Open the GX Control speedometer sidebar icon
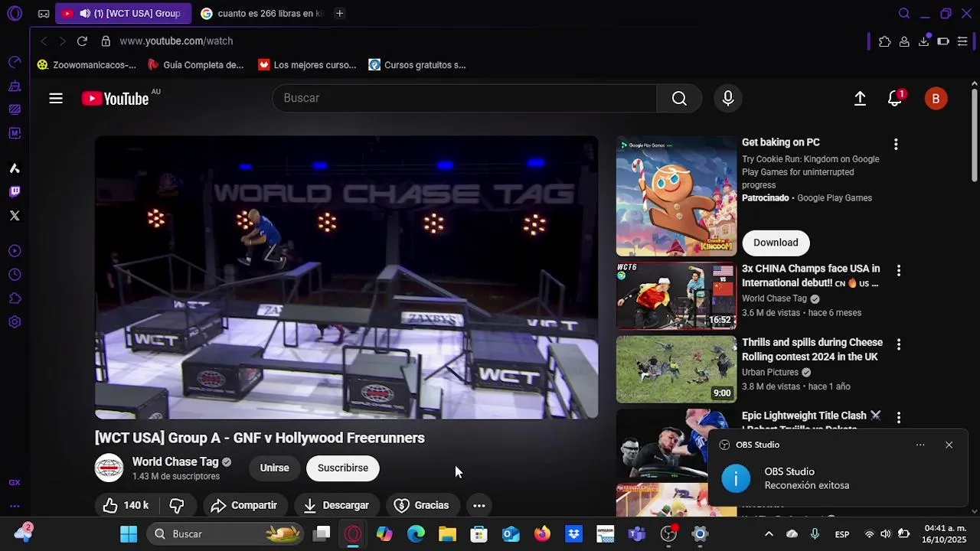Image resolution: width=980 pixels, height=551 pixels. (x=15, y=62)
